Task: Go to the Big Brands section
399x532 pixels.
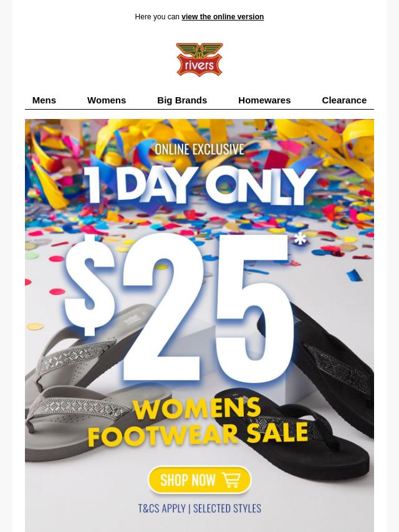Action: [x=182, y=100]
